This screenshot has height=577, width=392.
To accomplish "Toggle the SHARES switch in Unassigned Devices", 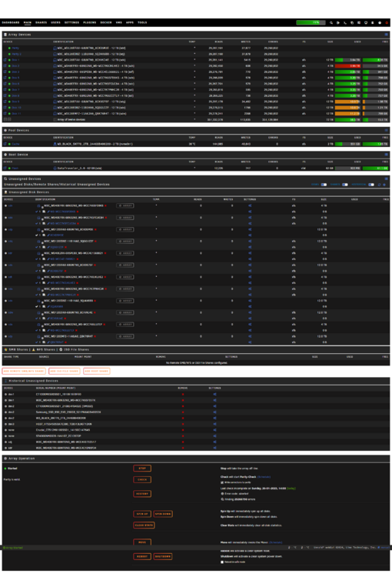I will [x=345, y=185].
